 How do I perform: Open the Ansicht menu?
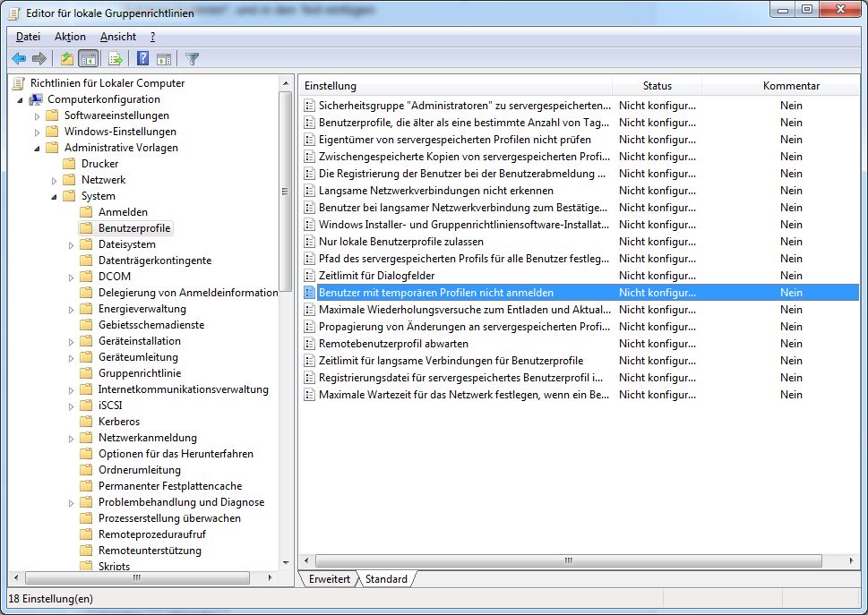[x=118, y=37]
